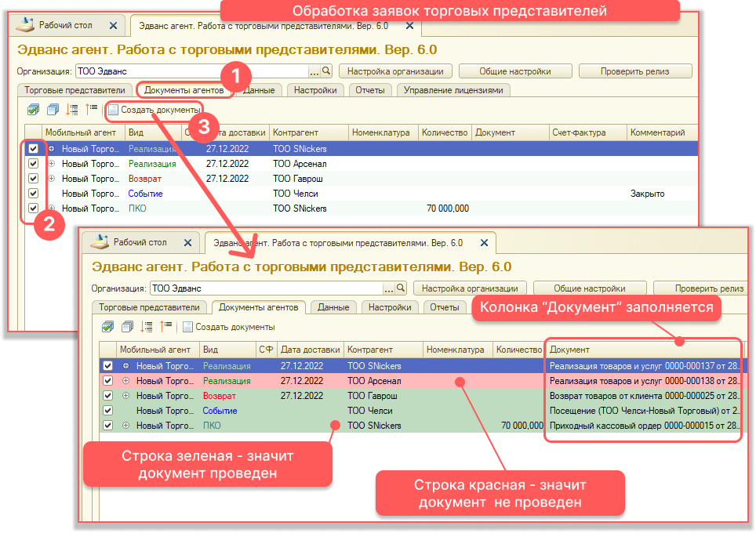
Task: Click Sort descending icon in lower window toolbar
Action: (166, 326)
